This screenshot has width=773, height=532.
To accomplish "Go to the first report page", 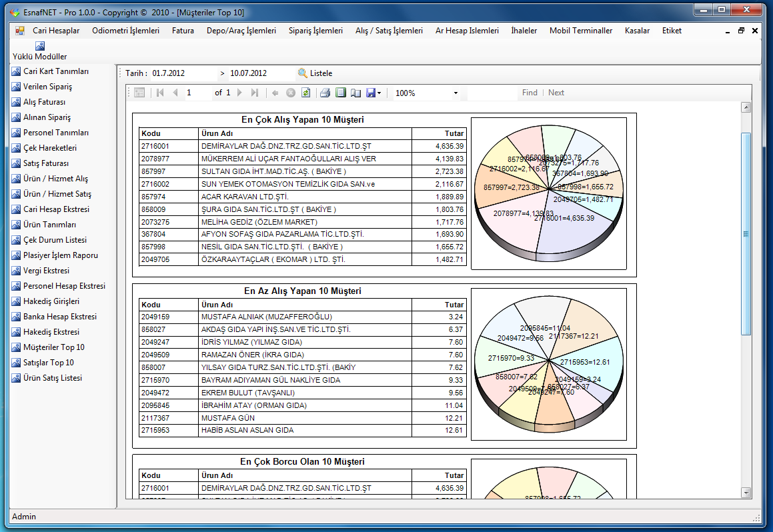I will (x=160, y=93).
